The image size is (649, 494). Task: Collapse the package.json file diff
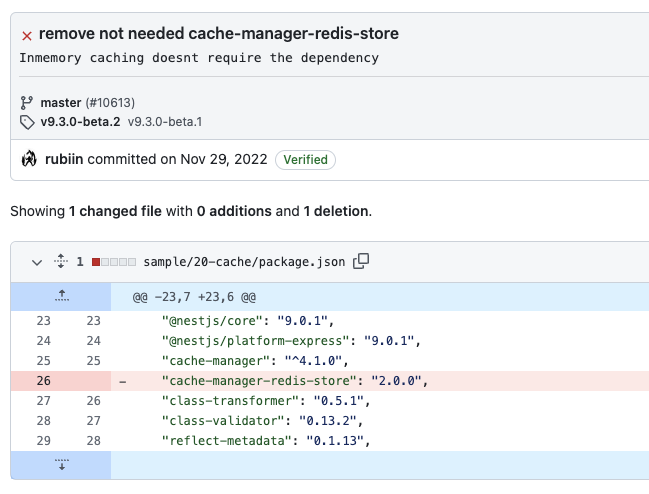pyautogui.click(x=37, y=262)
